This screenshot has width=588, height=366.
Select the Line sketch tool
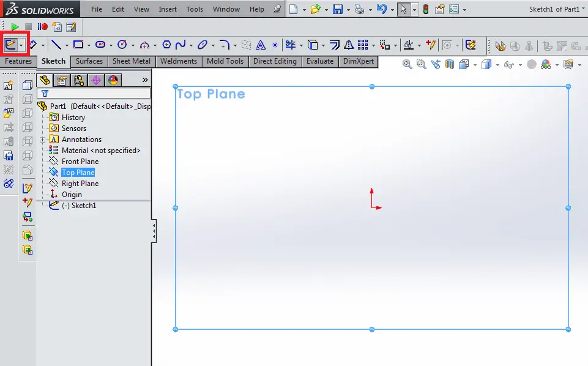pyautogui.click(x=56, y=45)
